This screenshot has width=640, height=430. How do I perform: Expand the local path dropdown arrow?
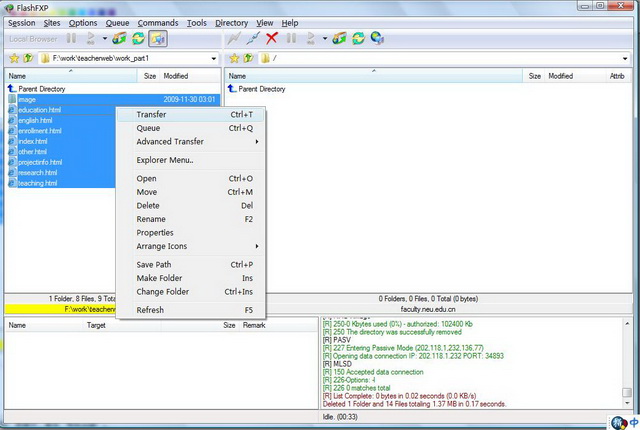(213, 59)
